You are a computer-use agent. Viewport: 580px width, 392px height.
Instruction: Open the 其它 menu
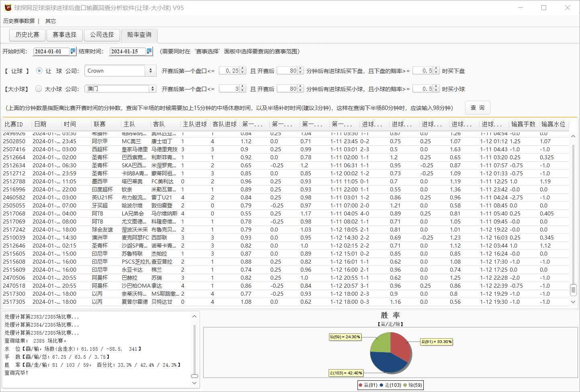51,21
